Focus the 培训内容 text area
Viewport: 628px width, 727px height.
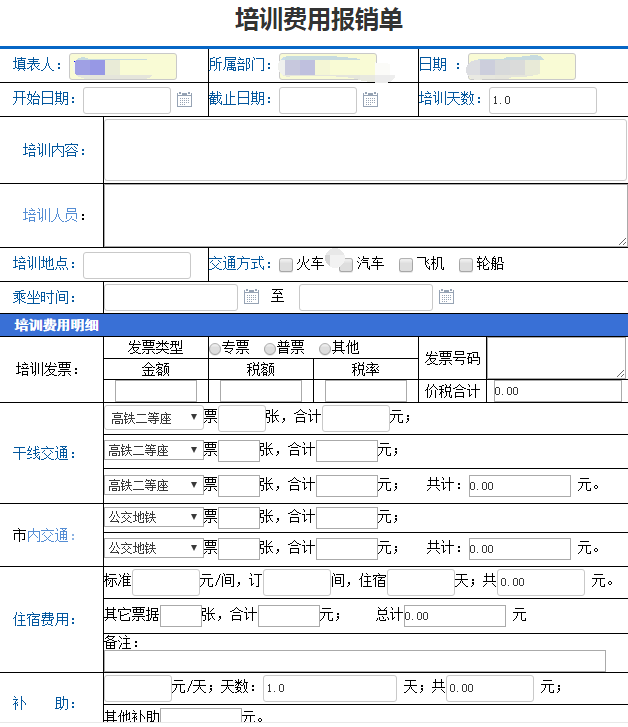click(x=365, y=150)
